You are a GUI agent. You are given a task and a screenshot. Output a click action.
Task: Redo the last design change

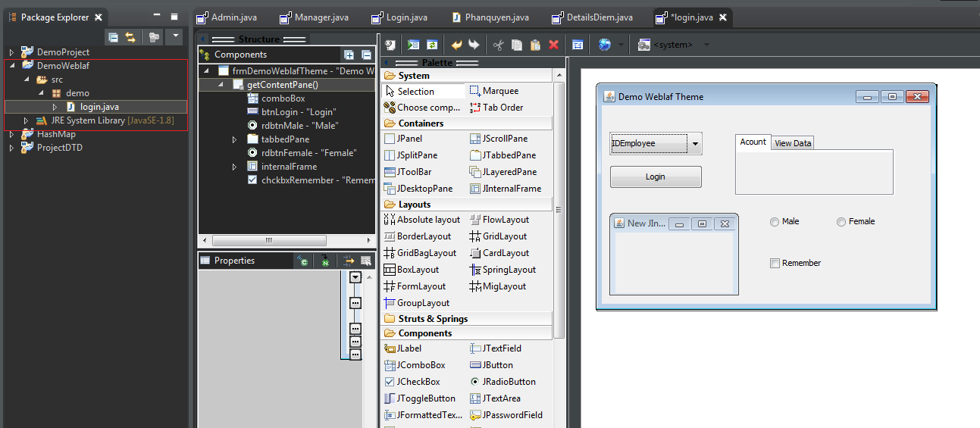[x=474, y=45]
